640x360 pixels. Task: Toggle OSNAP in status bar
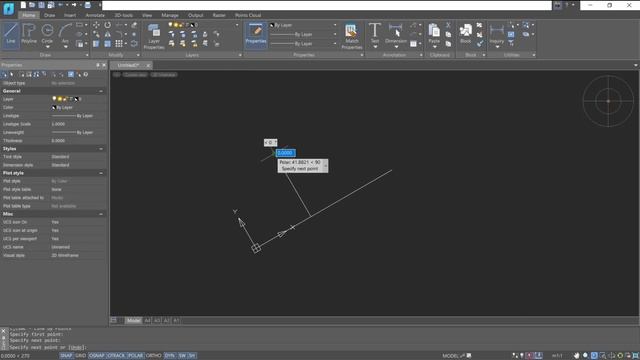pyautogui.click(x=97, y=356)
